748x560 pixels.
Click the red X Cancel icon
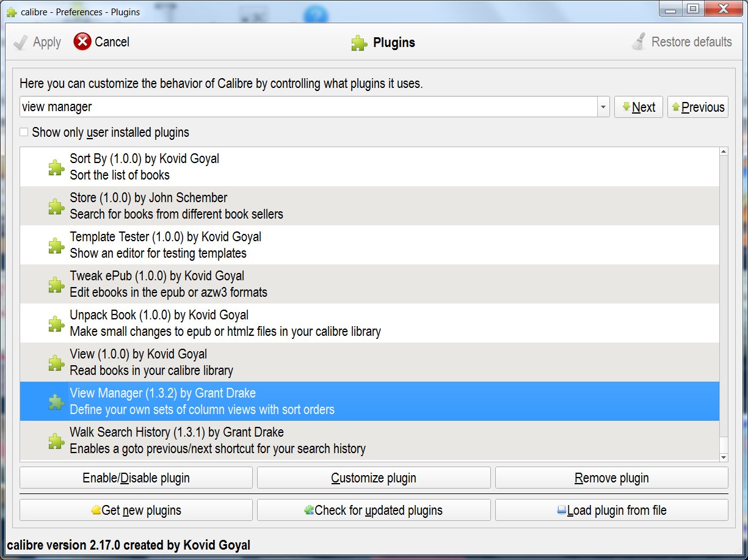click(82, 42)
